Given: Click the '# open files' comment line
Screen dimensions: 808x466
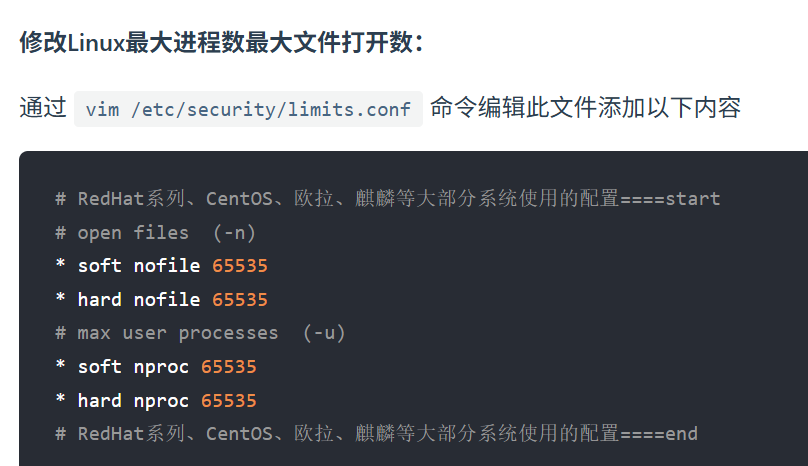Looking at the screenshot, I should (156, 232).
